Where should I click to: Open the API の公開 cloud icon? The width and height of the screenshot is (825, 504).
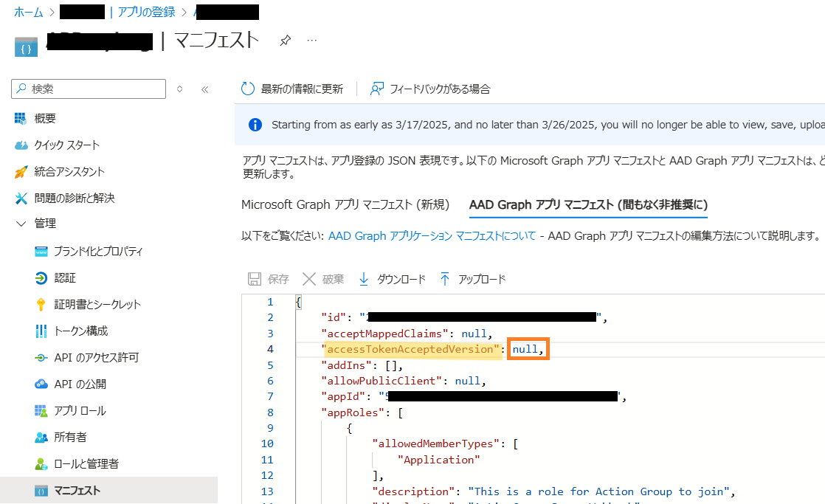coord(41,384)
